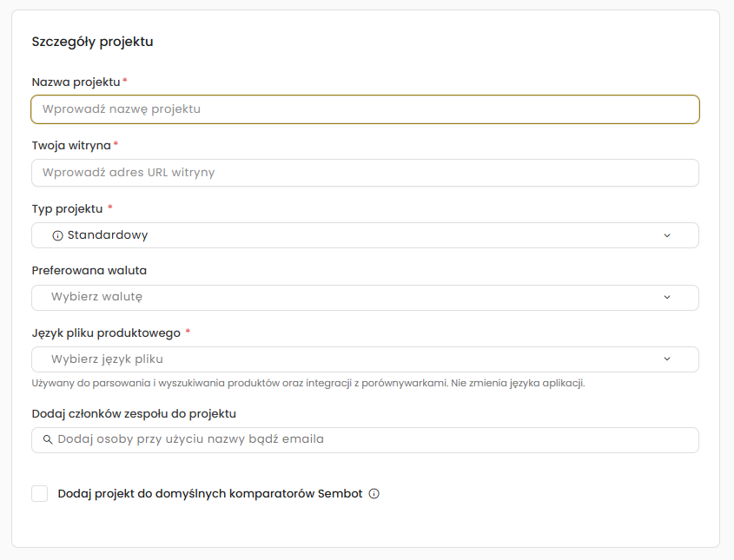Focus the Wprowadź nazwę projektu input

coord(365,109)
